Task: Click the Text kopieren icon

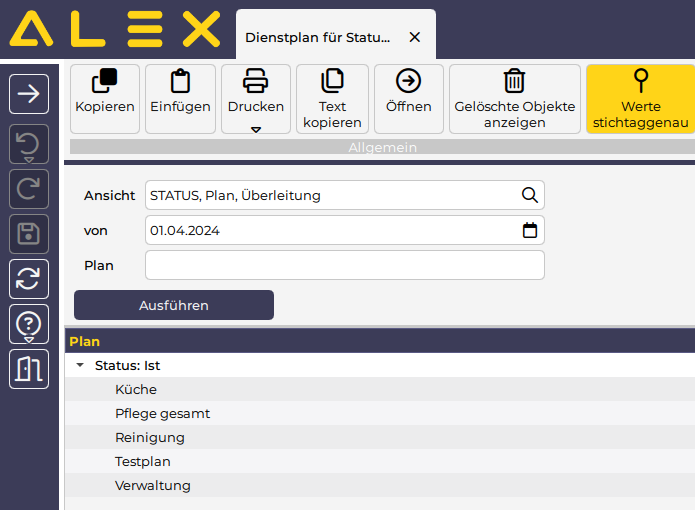Action: click(332, 82)
